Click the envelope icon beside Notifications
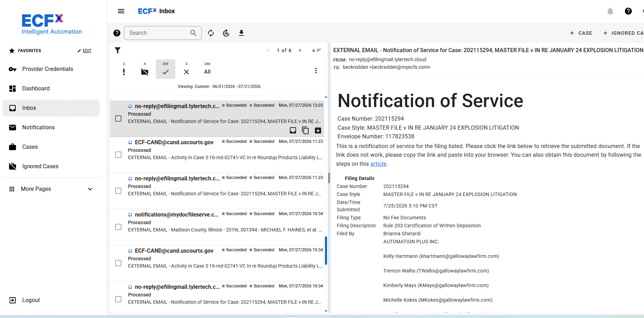The height and width of the screenshot is (318, 644). click(13, 128)
